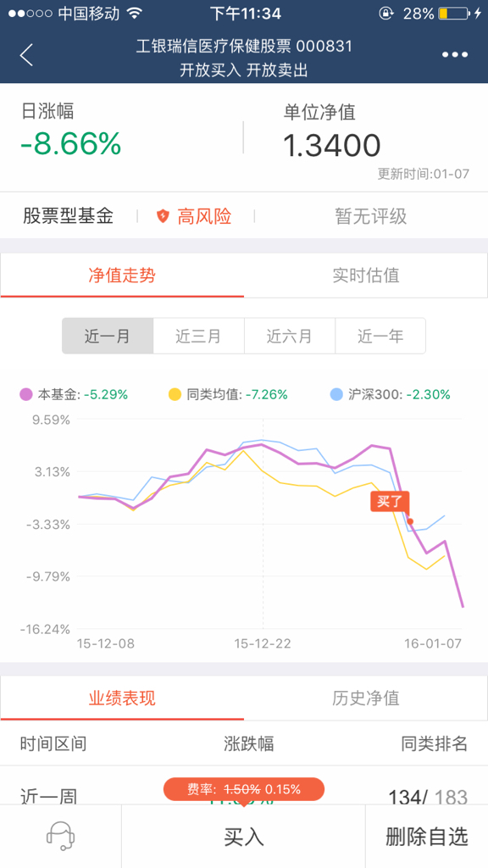The image size is (488, 868).
Task: Select the 近三月 time range
Action: coord(198,336)
